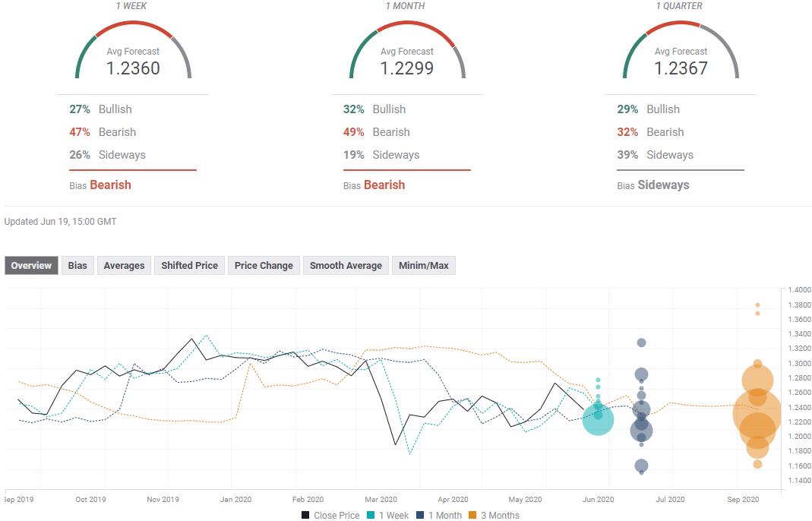
Task: Select the Overview tab
Action: click(x=32, y=266)
